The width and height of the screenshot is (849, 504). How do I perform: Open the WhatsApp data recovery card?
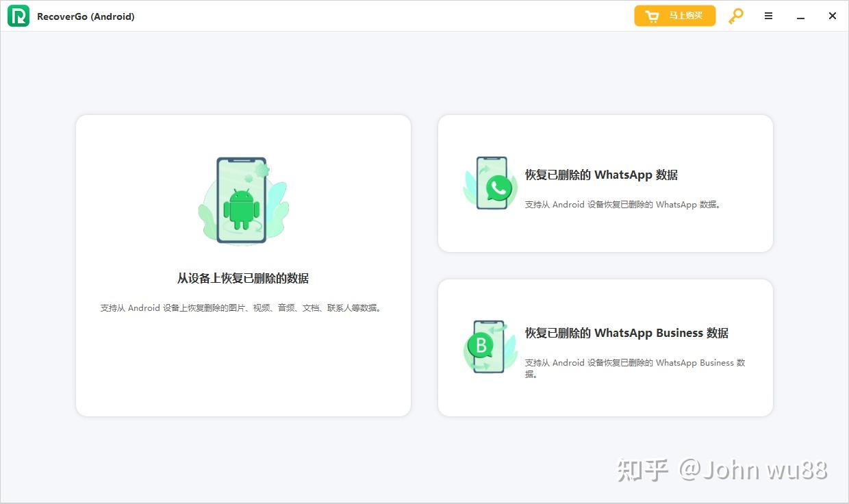point(605,184)
